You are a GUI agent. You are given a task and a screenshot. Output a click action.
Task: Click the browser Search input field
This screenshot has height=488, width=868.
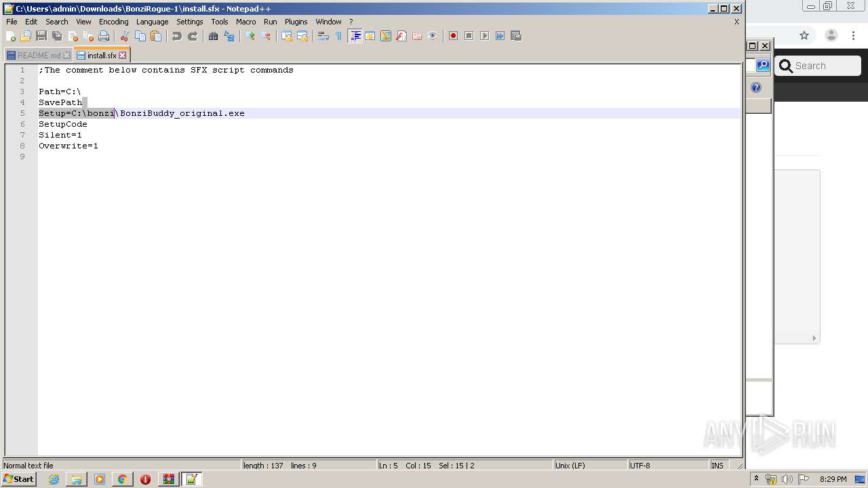tap(818, 66)
